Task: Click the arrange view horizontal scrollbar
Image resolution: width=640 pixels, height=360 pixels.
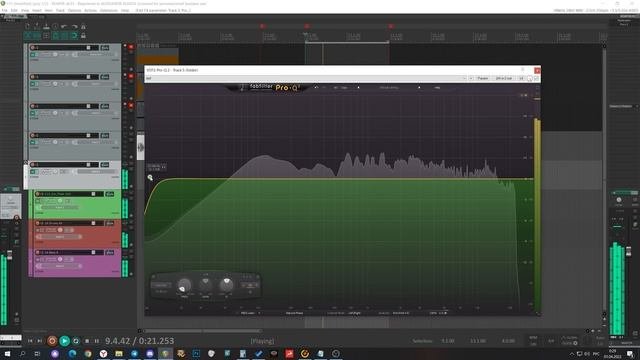Action: (x=202, y=331)
